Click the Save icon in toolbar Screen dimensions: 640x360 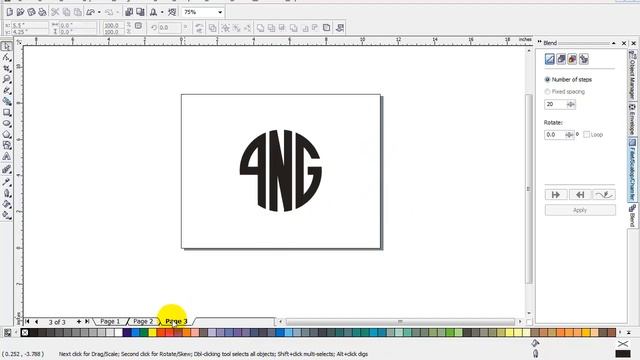coord(31,12)
